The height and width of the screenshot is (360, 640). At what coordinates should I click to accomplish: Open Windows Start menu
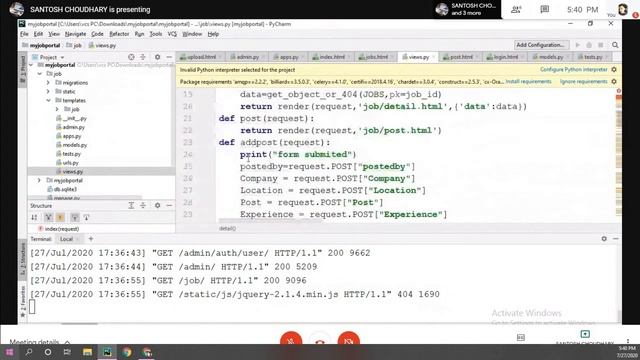tap(9, 352)
